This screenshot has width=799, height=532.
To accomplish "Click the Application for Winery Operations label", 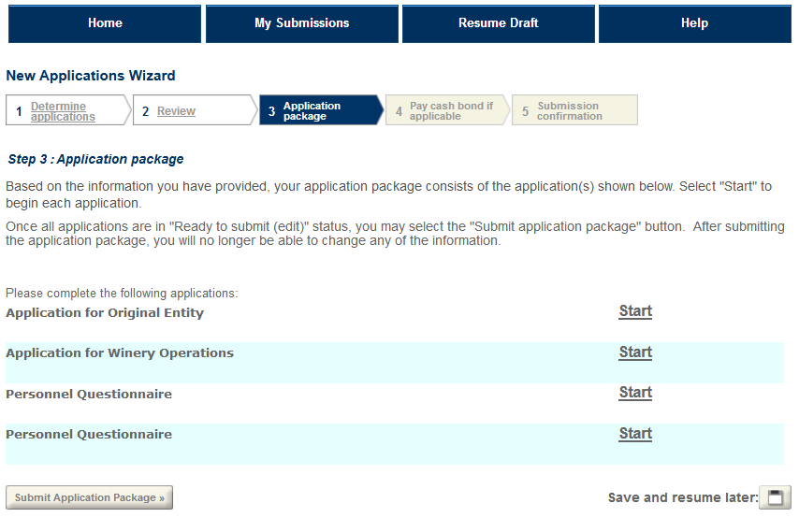I will 120,353.
